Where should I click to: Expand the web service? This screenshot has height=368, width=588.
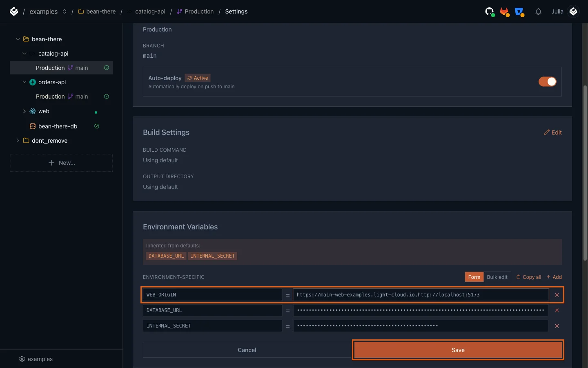point(24,111)
